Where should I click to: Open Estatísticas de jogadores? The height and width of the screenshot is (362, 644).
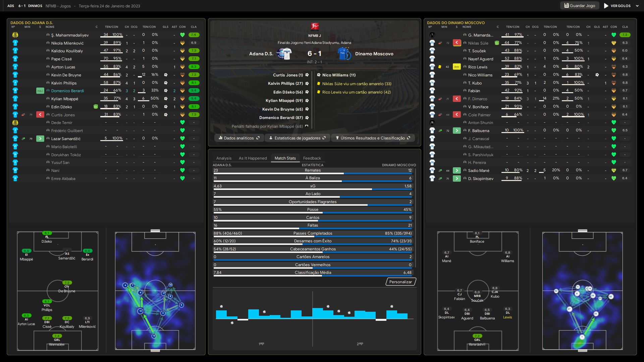[x=297, y=138]
